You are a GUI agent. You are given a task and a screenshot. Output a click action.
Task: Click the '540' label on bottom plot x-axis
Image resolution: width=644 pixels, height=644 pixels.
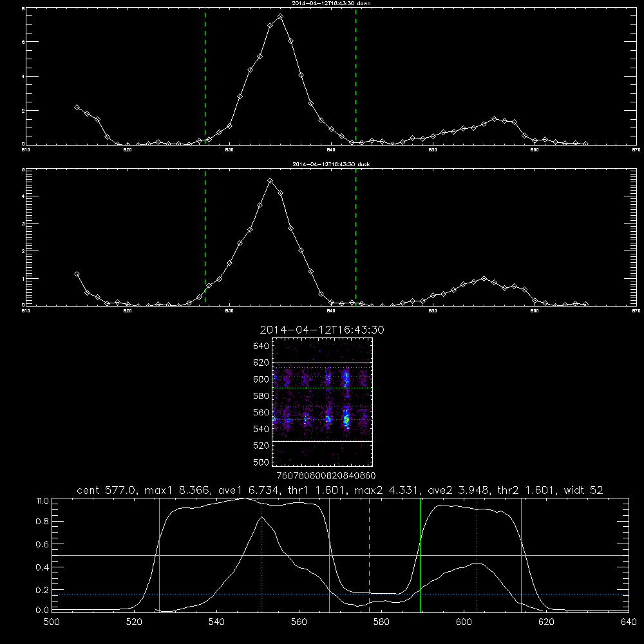216,622
